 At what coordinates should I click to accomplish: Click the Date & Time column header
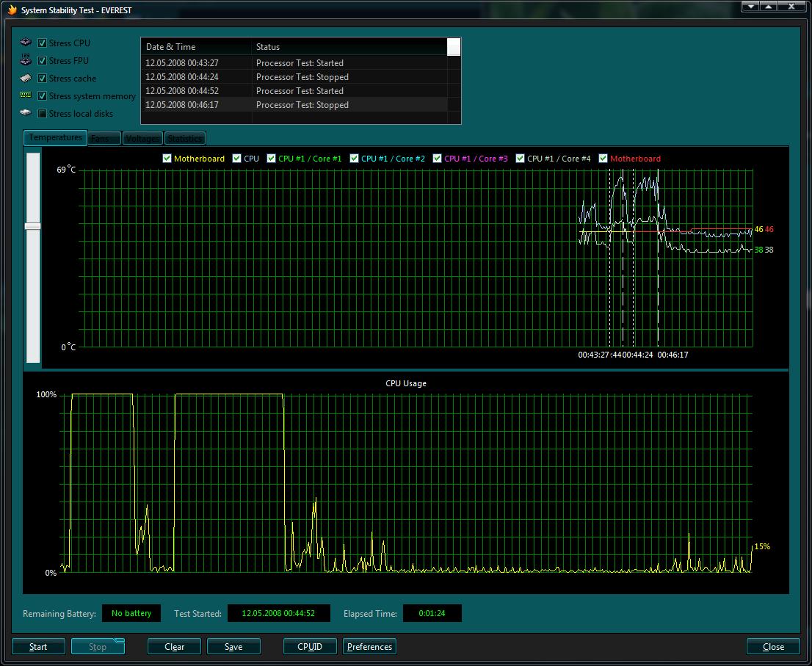click(196, 46)
